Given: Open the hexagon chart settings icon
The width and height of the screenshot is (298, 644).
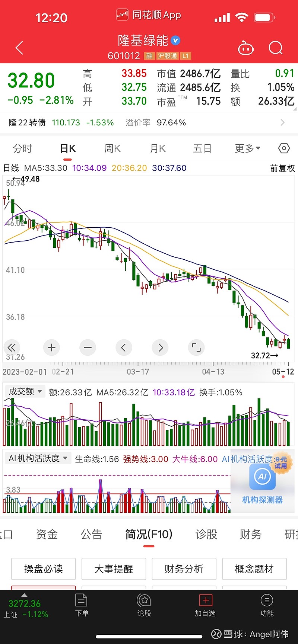Looking at the screenshot, I should pyautogui.click(x=284, y=148).
